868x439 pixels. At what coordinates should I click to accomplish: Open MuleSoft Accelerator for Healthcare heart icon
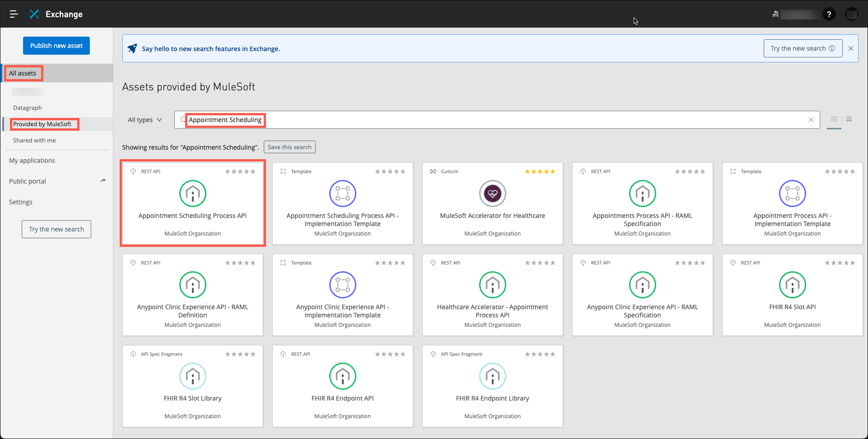[493, 194]
